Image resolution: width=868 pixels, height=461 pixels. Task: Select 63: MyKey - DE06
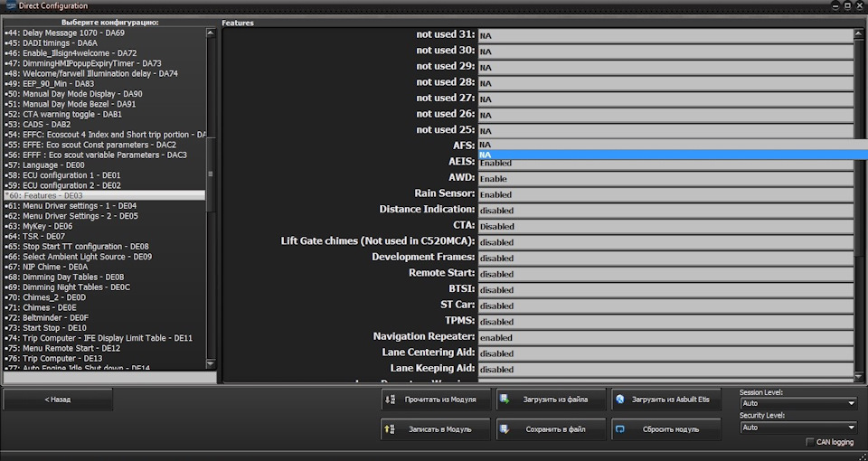pyautogui.click(x=105, y=226)
